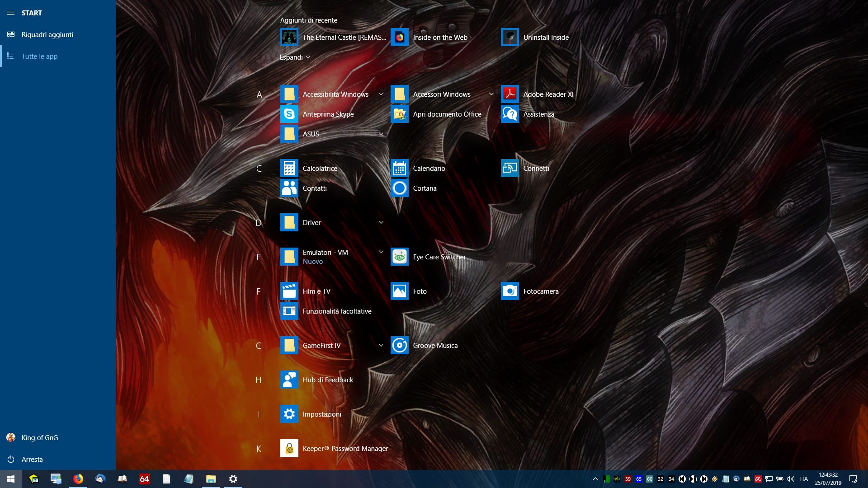This screenshot has height=488, width=868.
Task: Open Groove Musica app
Action: pos(434,346)
